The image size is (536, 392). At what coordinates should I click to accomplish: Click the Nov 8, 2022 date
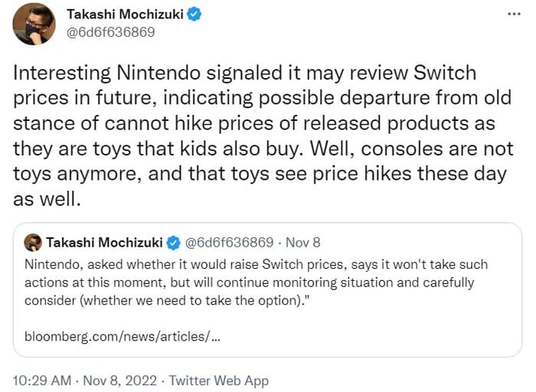119,381
